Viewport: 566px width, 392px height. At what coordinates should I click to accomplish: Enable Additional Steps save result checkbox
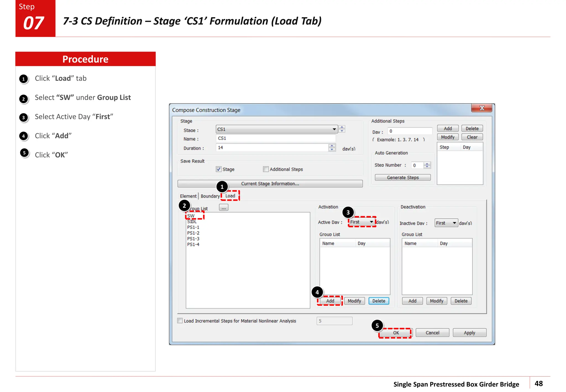[x=266, y=169]
